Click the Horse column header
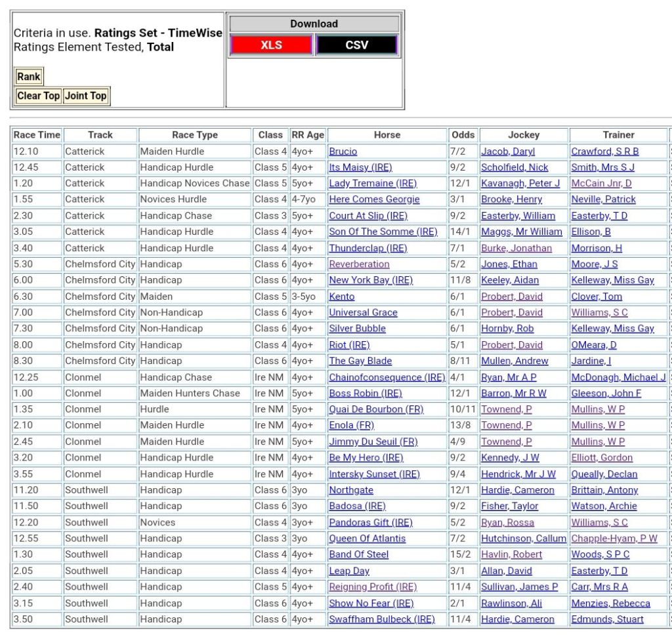The height and width of the screenshot is (639, 672). coord(387,135)
